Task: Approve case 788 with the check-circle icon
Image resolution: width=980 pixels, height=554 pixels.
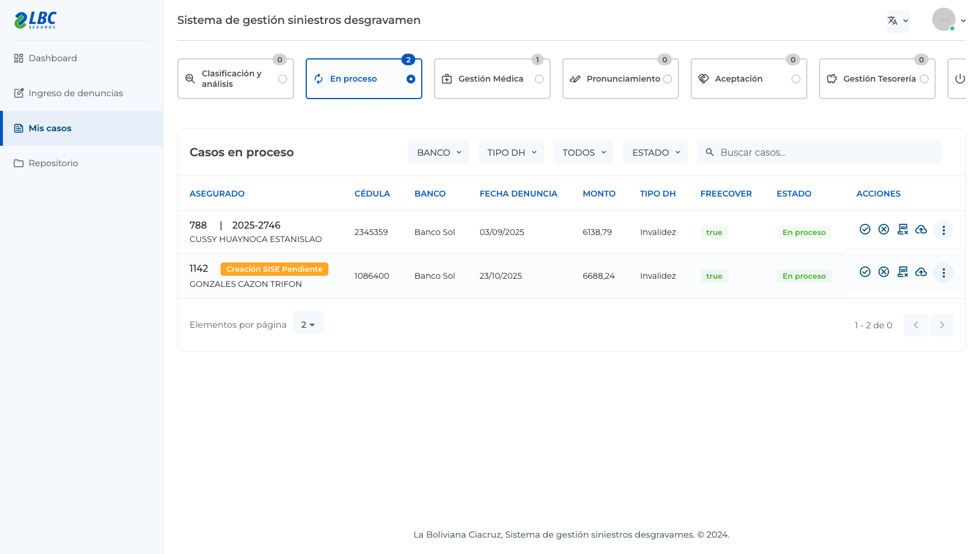Action: pos(865,229)
